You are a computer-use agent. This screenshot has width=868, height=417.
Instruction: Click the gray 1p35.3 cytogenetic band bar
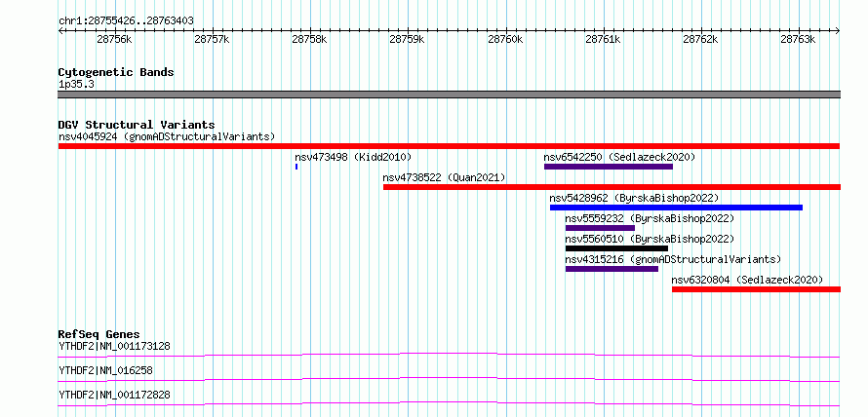point(449,95)
